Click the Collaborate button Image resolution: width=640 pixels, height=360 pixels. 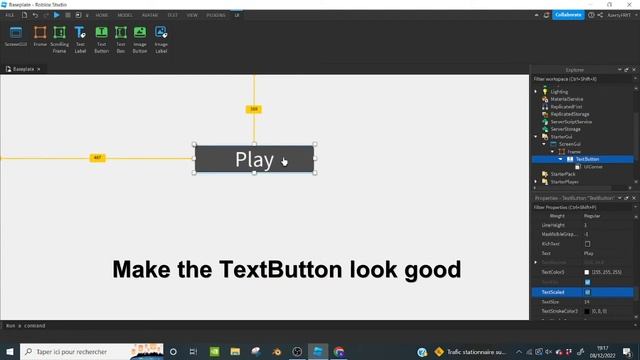568,15
